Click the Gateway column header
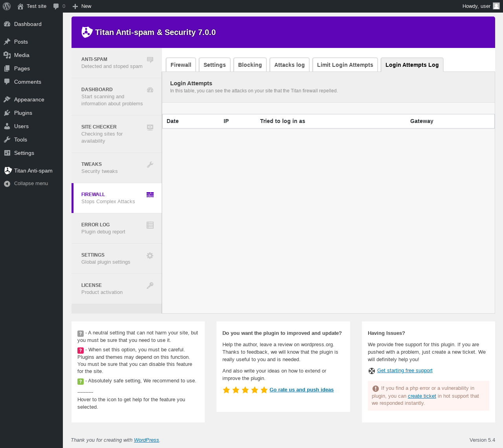The image size is (503, 448). tap(422, 121)
